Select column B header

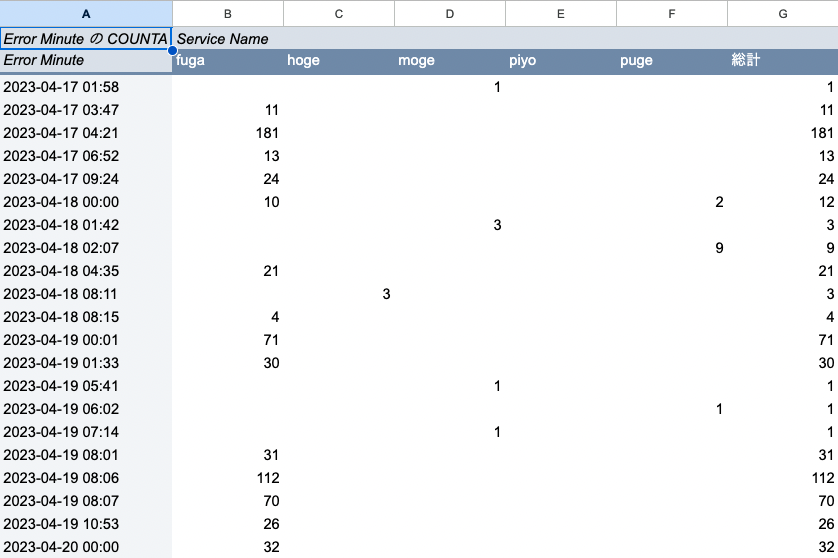click(228, 14)
